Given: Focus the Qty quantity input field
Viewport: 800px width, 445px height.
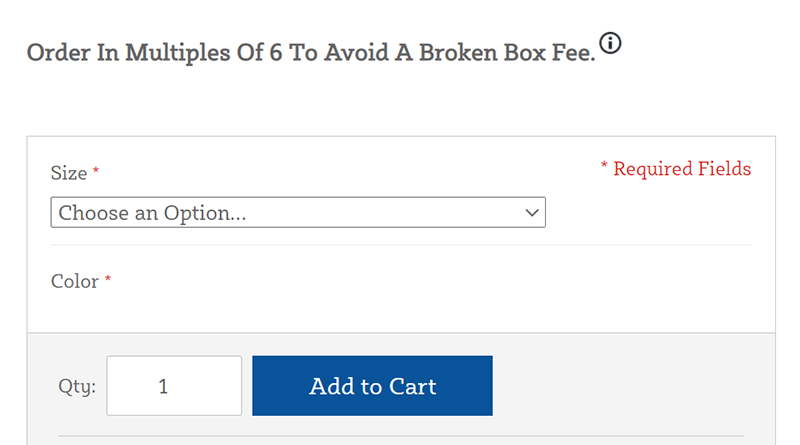Looking at the screenshot, I should point(174,386).
